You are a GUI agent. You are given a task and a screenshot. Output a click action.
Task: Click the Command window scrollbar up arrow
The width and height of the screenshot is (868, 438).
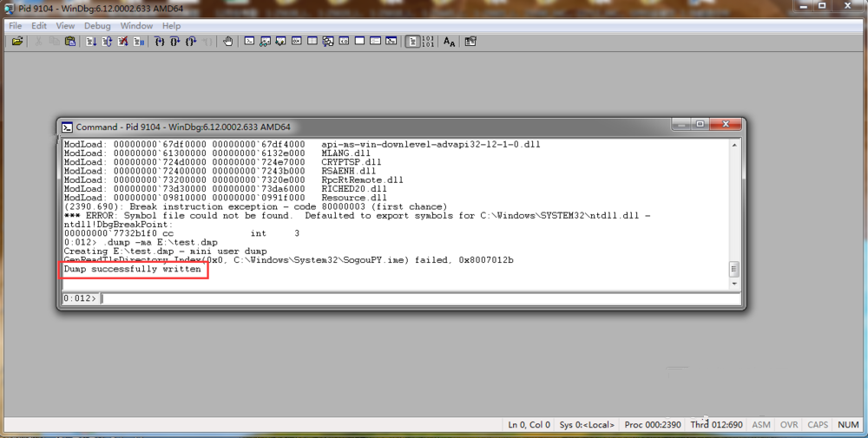pyautogui.click(x=734, y=145)
